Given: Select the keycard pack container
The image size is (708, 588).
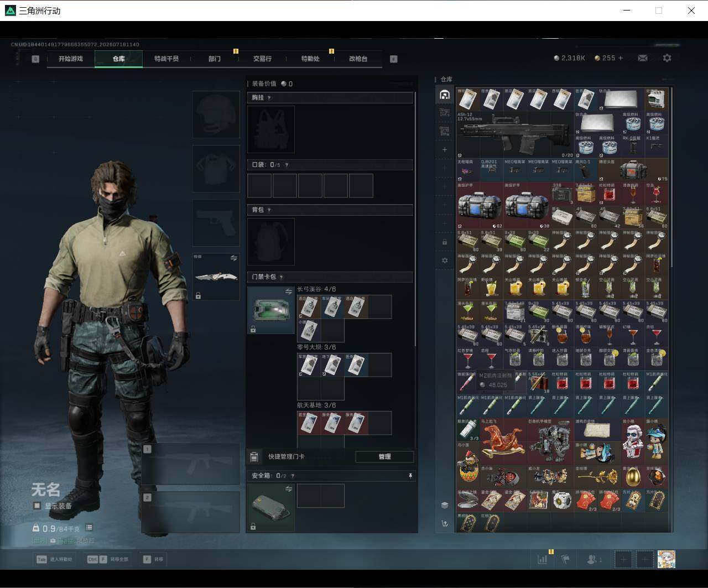Looking at the screenshot, I should coord(270,310).
